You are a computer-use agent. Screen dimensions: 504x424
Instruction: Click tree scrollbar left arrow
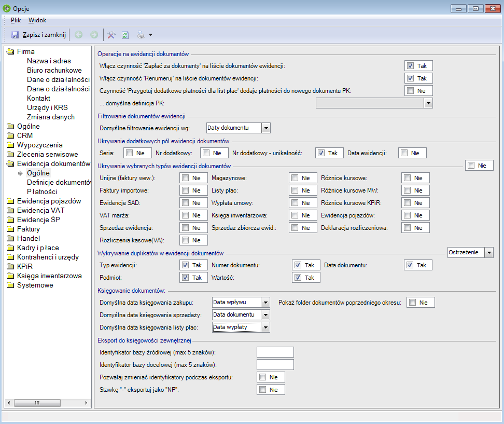pos(9,403)
